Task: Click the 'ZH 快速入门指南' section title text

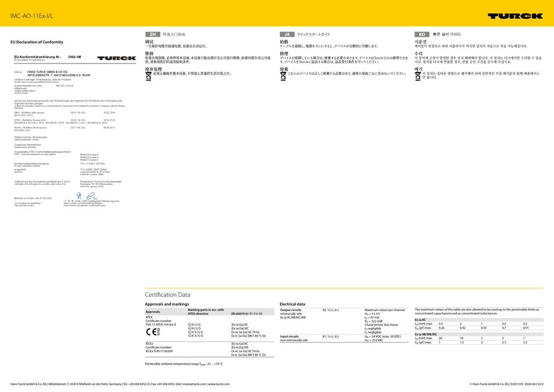Action: point(166,34)
